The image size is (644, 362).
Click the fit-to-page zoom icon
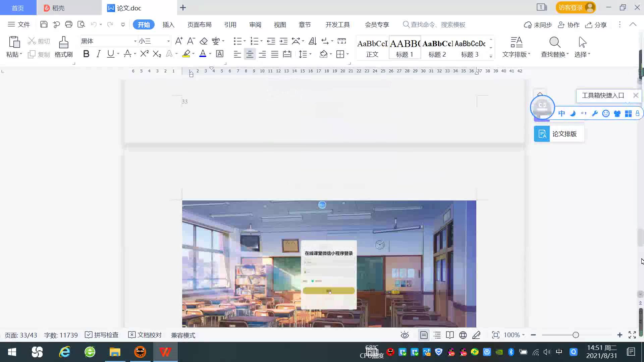tap(495, 335)
